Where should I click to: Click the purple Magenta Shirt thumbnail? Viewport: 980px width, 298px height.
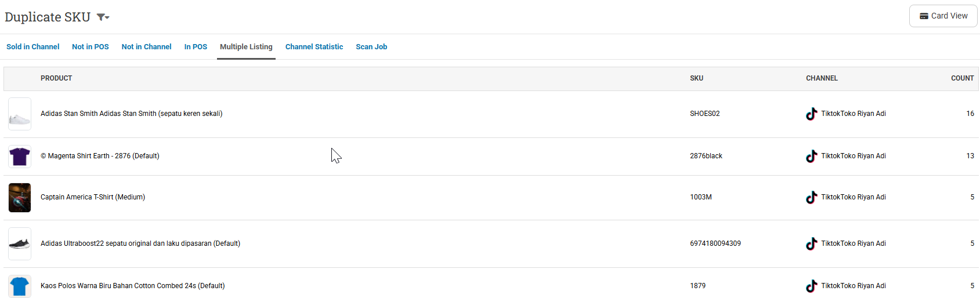tap(20, 157)
